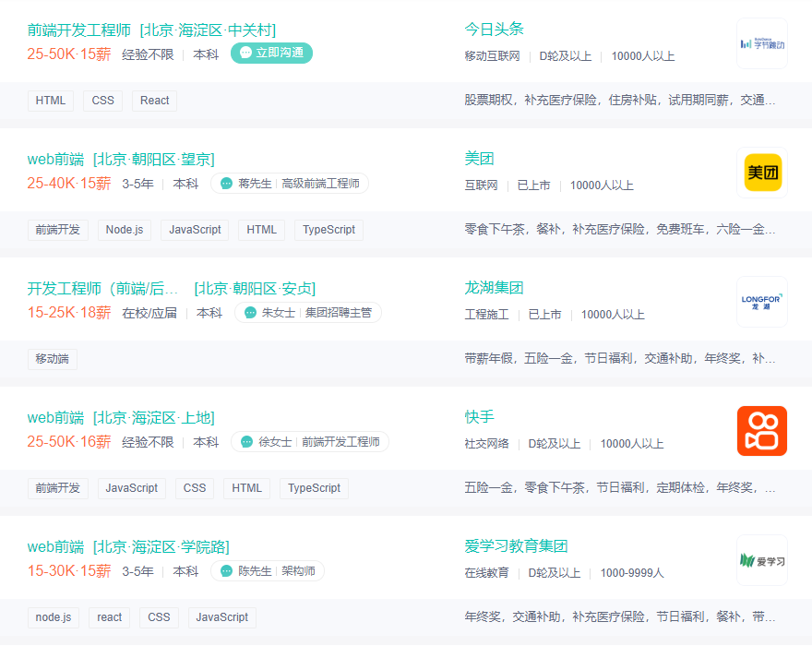Open the 爱学习教育集团 company page
This screenshot has width=812, height=646.
516,546
